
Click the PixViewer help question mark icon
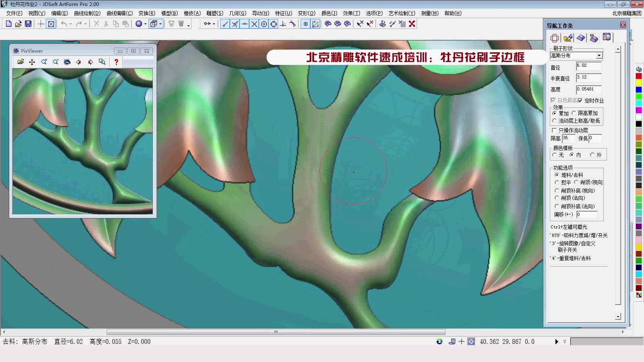[x=116, y=62]
